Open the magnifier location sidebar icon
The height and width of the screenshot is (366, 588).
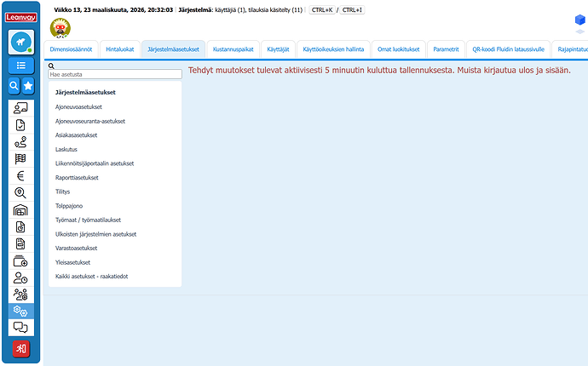20,193
